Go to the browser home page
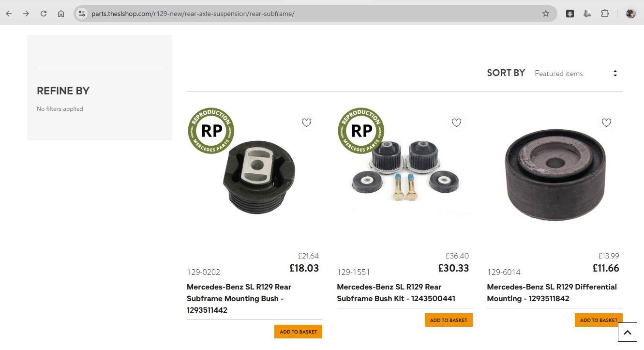The height and width of the screenshot is (350, 644). click(61, 14)
